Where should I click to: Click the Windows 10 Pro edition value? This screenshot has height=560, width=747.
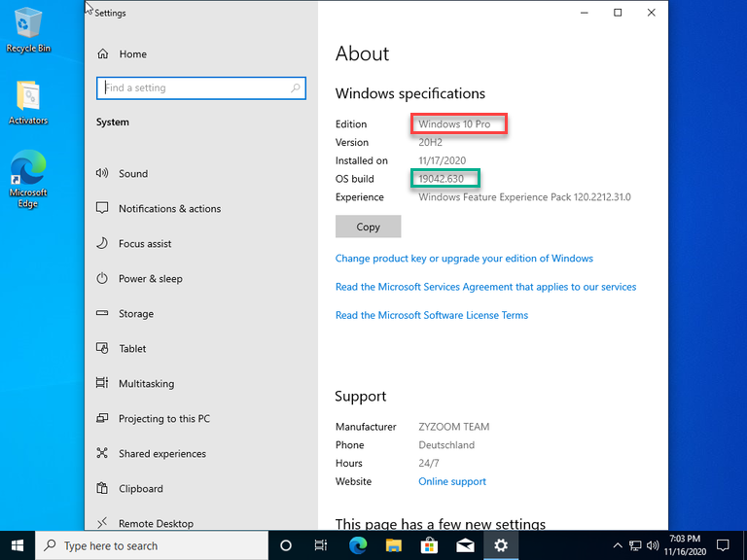click(454, 123)
